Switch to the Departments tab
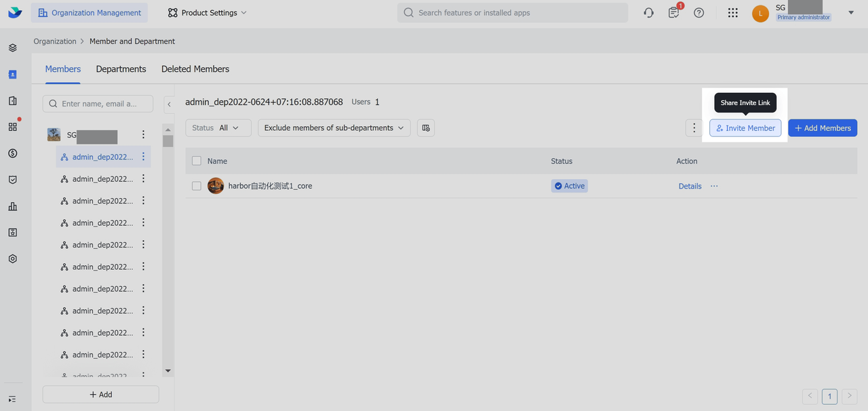The height and width of the screenshot is (411, 868). pos(121,69)
